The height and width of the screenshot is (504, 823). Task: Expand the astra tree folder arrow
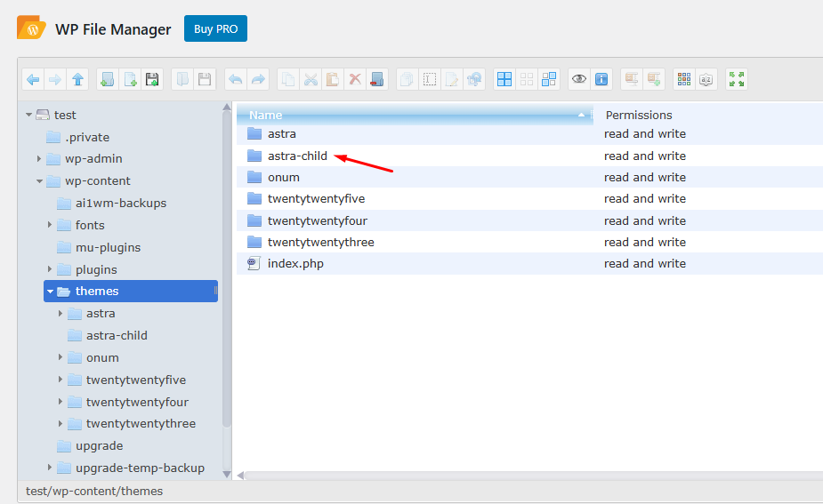(x=61, y=313)
